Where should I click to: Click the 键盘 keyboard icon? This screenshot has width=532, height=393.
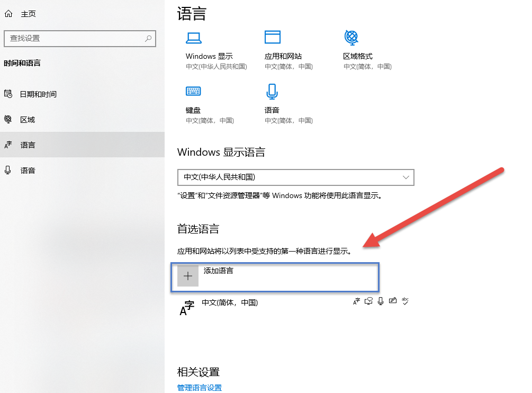pos(193,92)
